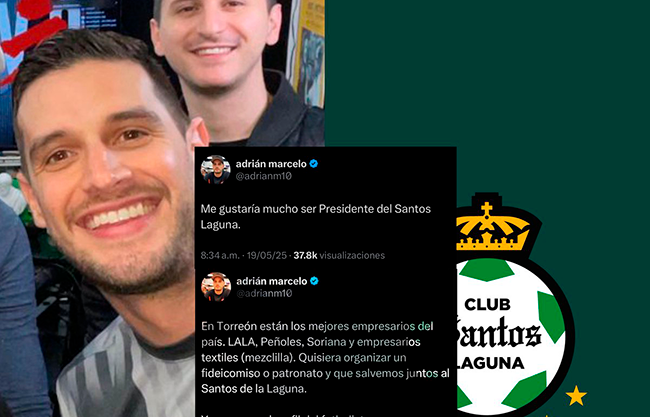Click the 8:34 a.m. tweet timestamp

[x=220, y=255]
